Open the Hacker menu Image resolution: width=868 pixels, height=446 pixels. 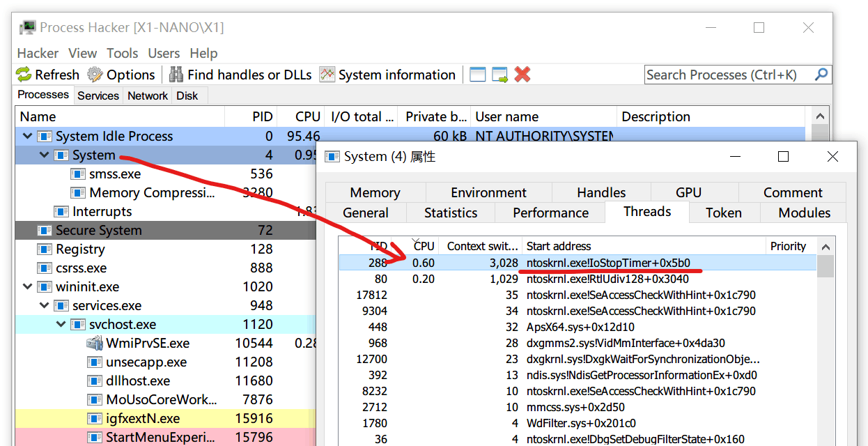[38, 53]
